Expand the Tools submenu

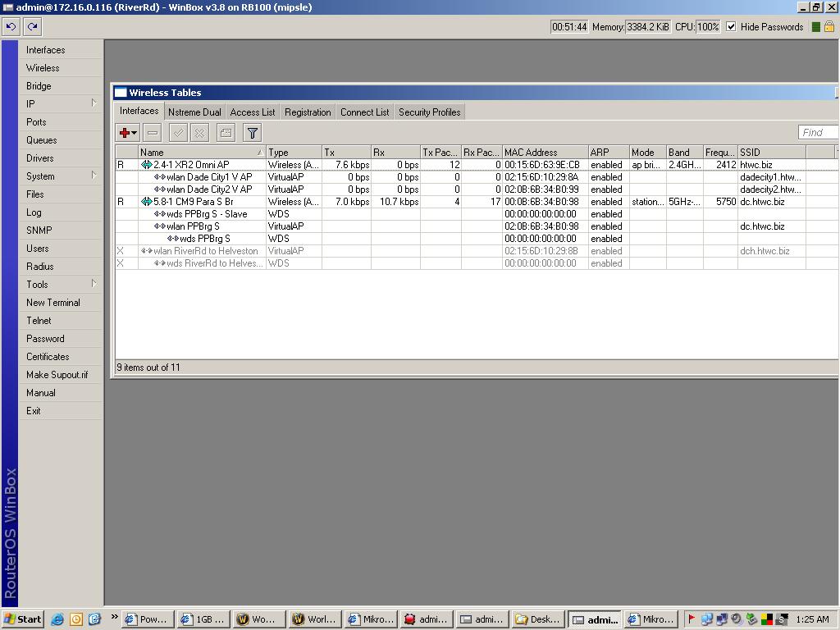click(x=94, y=283)
